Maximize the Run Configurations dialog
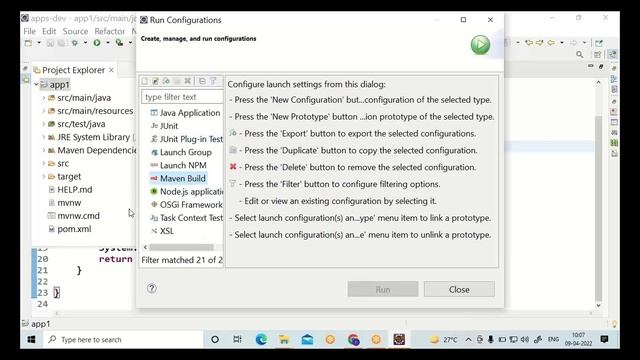Screen dimensions: 640x360 [463, 20]
